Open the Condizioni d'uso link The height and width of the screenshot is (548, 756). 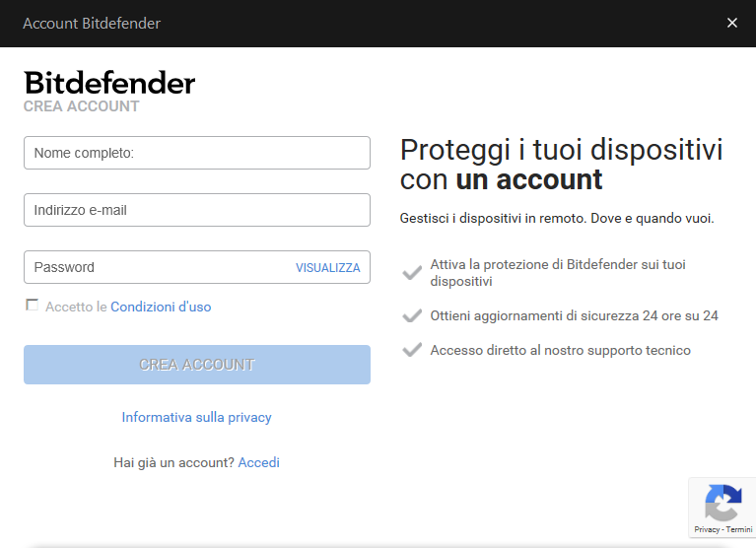[161, 307]
